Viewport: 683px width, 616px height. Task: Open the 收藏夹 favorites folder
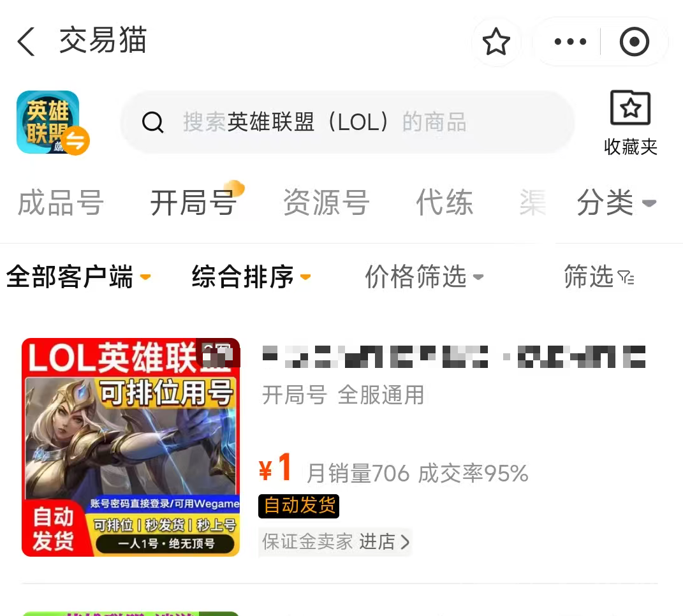coord(630,123)
